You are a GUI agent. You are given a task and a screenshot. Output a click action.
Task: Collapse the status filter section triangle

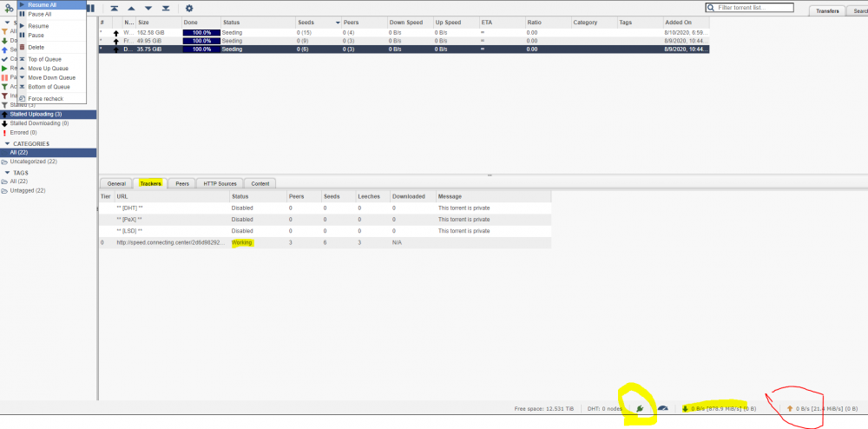[x=7, y=22]
